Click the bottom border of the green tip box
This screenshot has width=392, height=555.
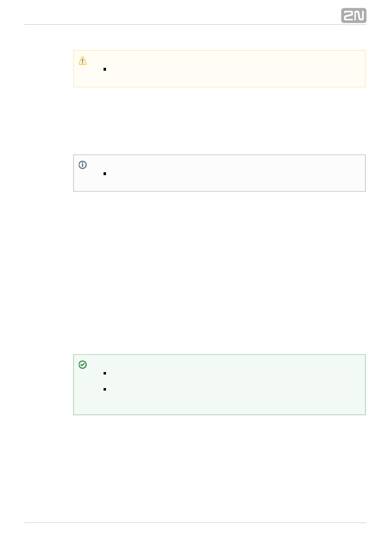tap(219, 415)
